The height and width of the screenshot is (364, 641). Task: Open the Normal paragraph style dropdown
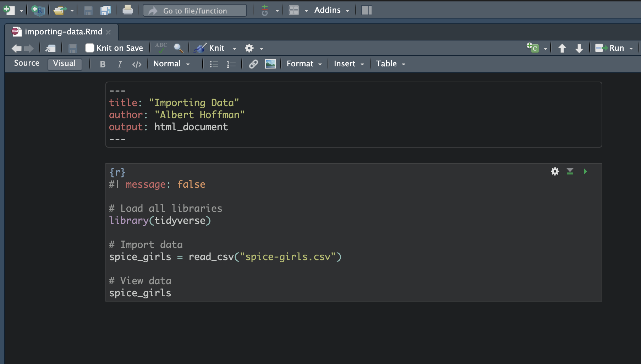171,64
